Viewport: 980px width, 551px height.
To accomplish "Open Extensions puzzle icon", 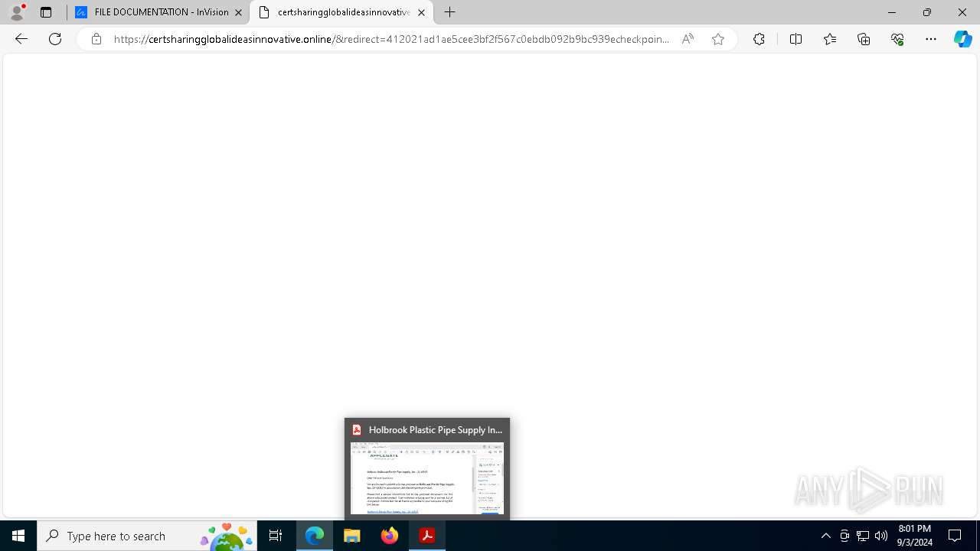I will [759, 39].
